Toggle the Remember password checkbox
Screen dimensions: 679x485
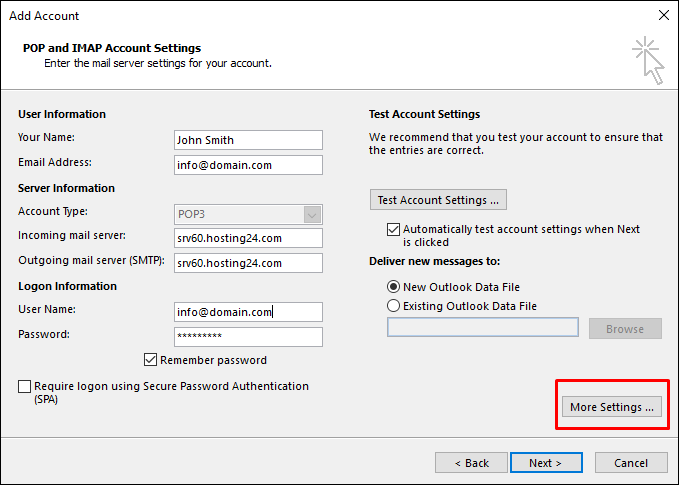point(151,360)
